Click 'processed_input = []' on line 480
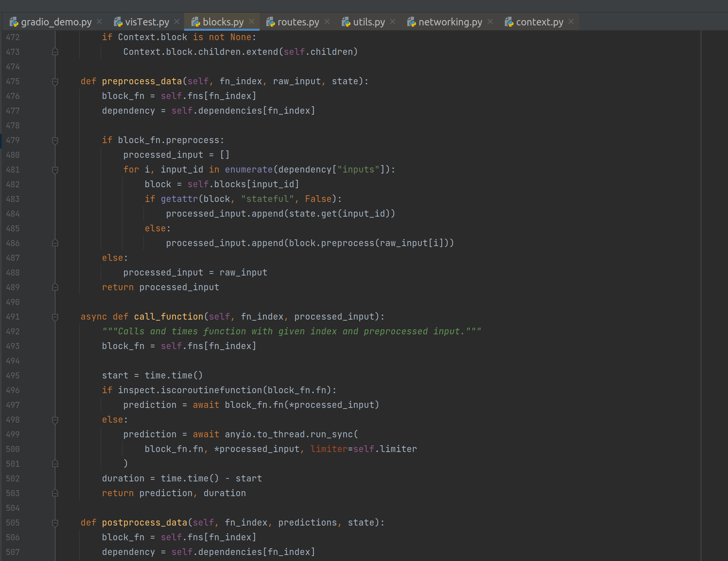 pyautogui.click(x=176, y=155)
